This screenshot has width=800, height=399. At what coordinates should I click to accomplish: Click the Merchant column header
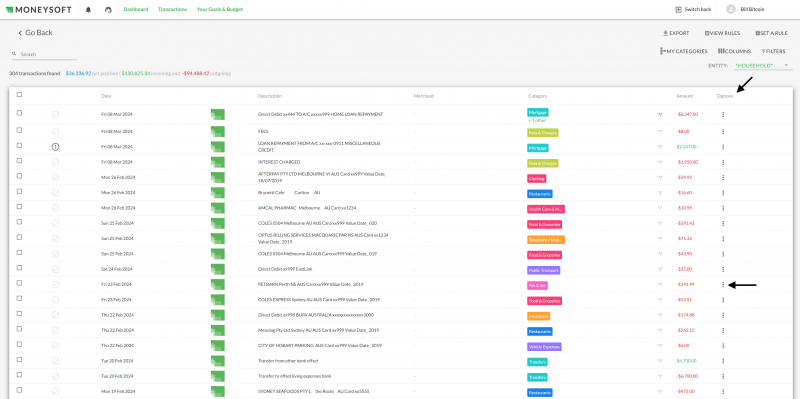(424, 96)
